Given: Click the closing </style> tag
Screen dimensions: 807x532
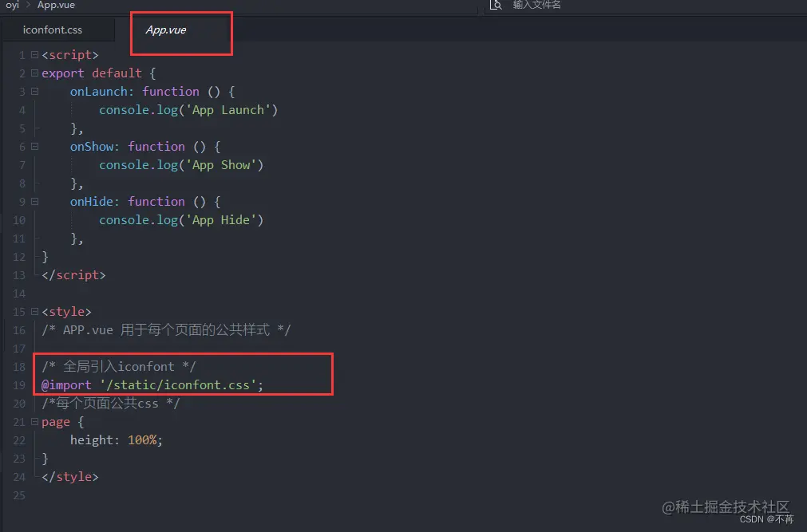Looking at the screenshot, I should point(70,477).
